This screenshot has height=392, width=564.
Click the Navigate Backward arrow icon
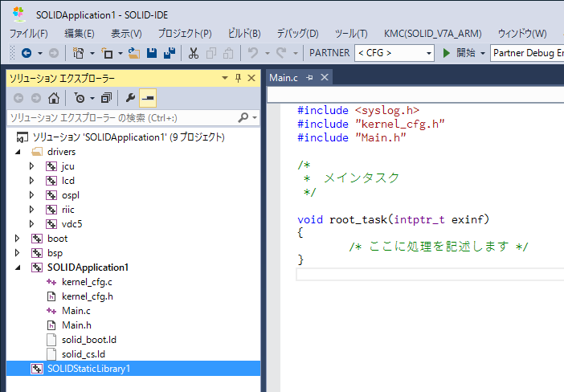(x=26, y=53)
